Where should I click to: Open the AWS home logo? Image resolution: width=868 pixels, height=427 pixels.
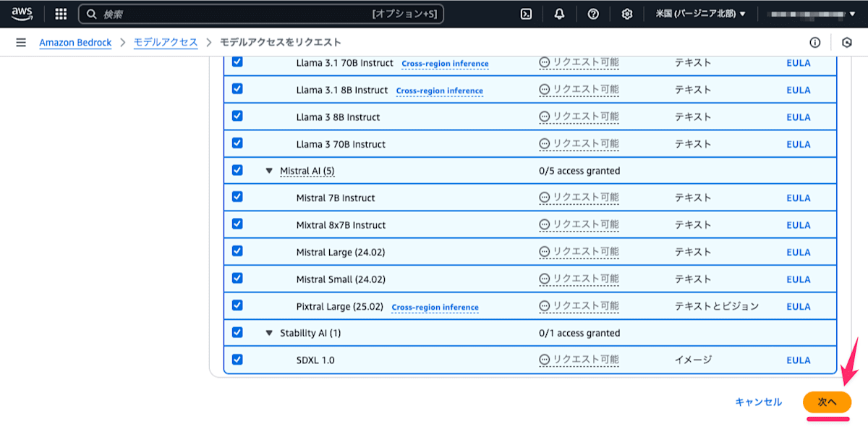[22, 13]
